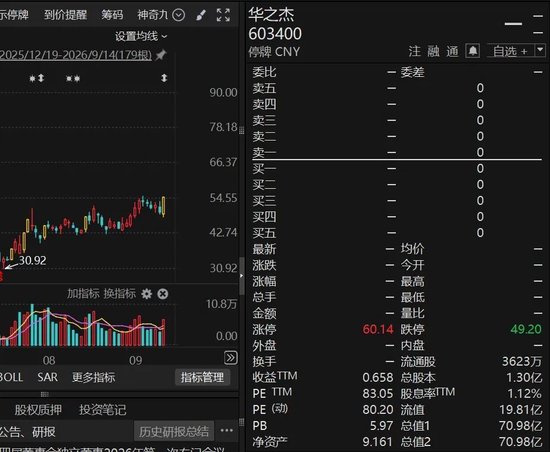Click the PE(动) value 80.20
550x452 pixels.
click(378, 410)
